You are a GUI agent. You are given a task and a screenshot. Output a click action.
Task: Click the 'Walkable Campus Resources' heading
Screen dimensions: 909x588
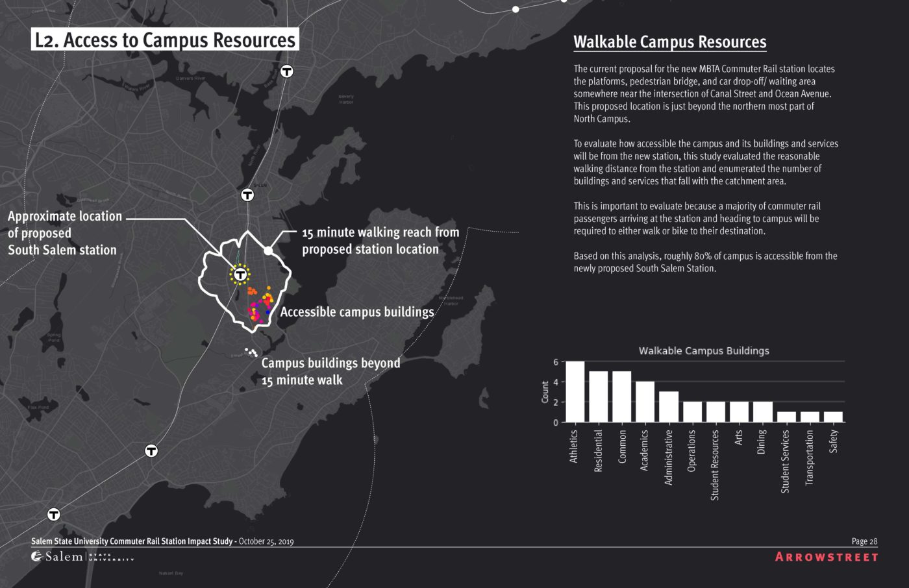[x=669, y=42]
